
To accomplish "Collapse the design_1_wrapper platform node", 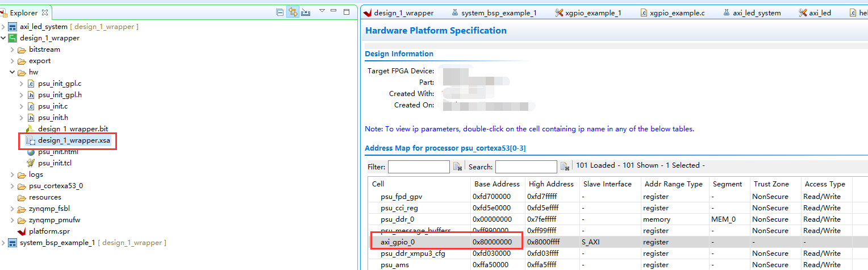I will tap(4, 38).
